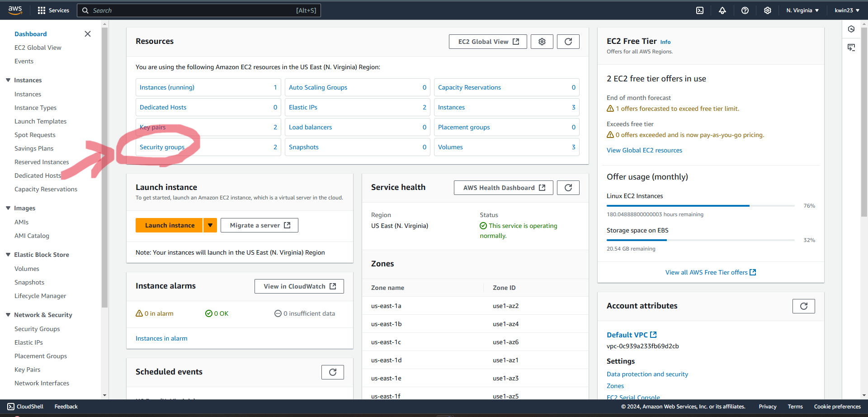Viewport: 868px width, 417px height.
Task: Open Security groups resource link
Action: (162, 147)
